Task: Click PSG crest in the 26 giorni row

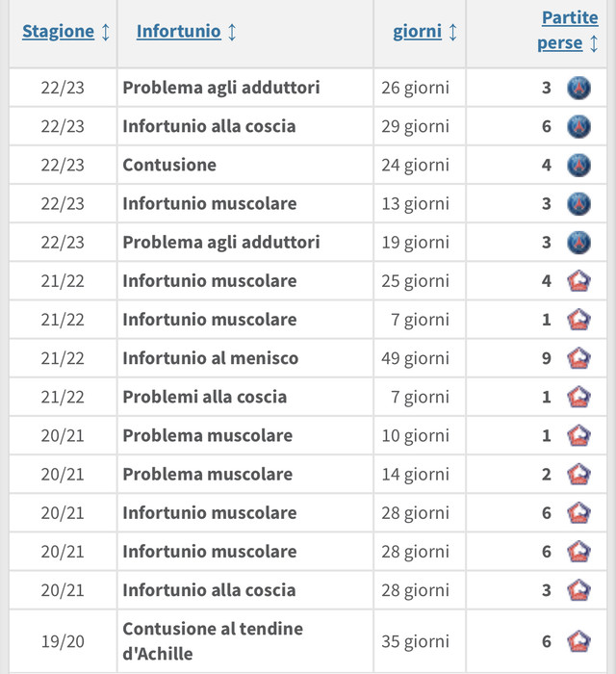Action: [x=578, y=88]
